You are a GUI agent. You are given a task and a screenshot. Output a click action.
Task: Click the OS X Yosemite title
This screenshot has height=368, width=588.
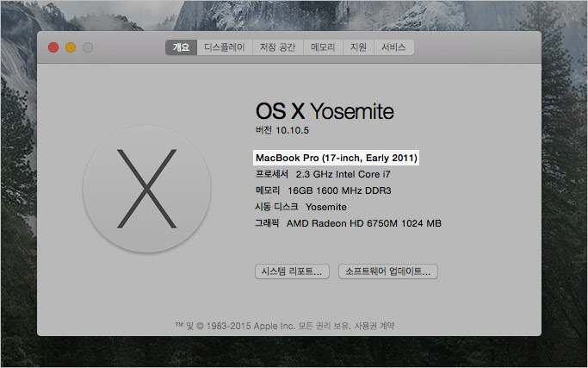pyautogui.click(x=325, y=111)
